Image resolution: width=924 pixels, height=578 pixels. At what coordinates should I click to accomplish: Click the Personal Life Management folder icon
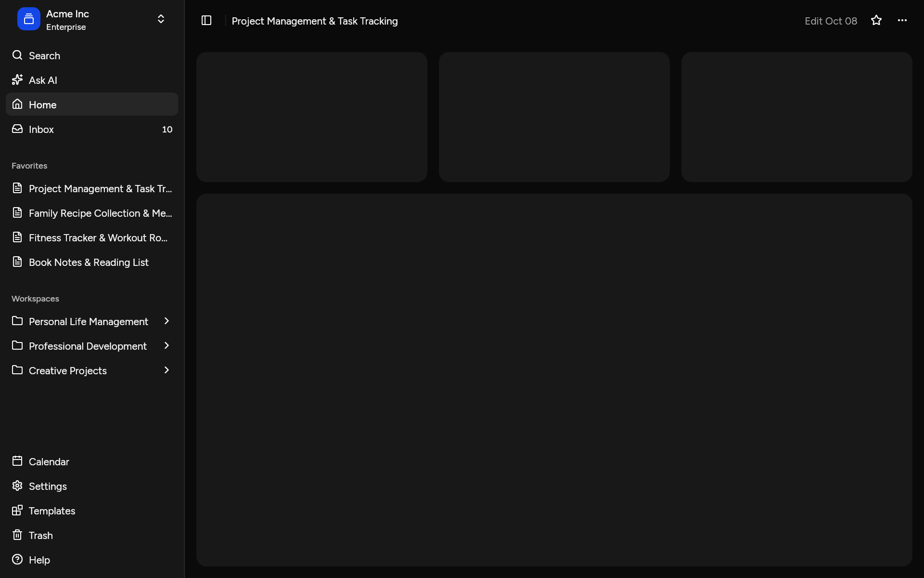pos(17,321)
